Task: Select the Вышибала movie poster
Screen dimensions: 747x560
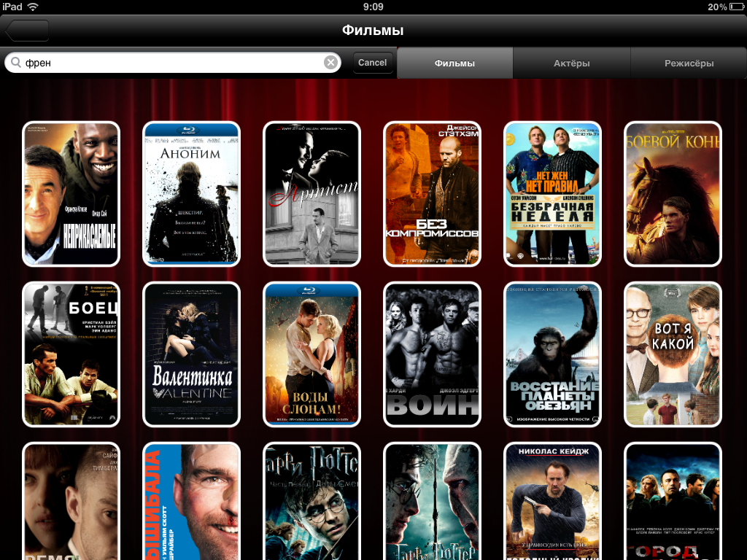Action: [x=192, y=501]
